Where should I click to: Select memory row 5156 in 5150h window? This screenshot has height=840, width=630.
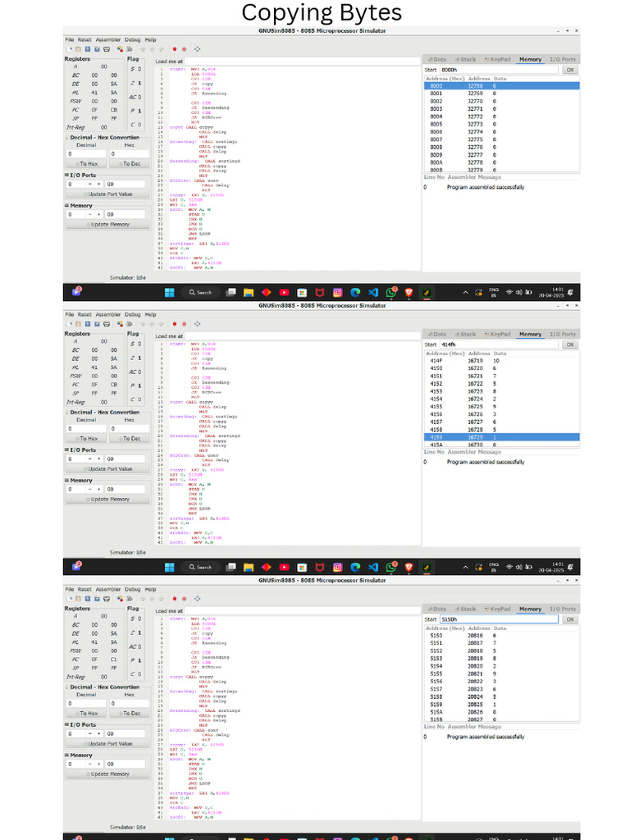[x=501, y=682]
